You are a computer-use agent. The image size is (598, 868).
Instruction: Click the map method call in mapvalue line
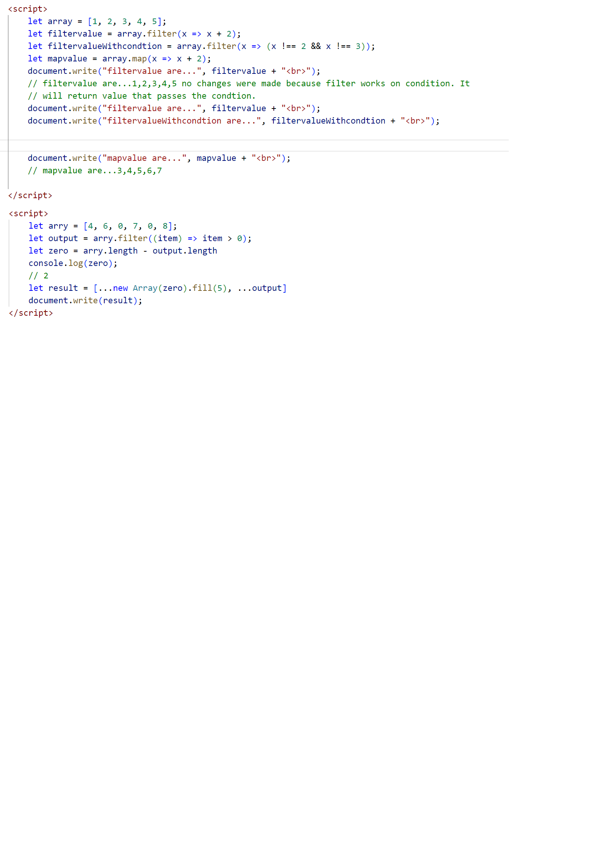click(139, 59)
